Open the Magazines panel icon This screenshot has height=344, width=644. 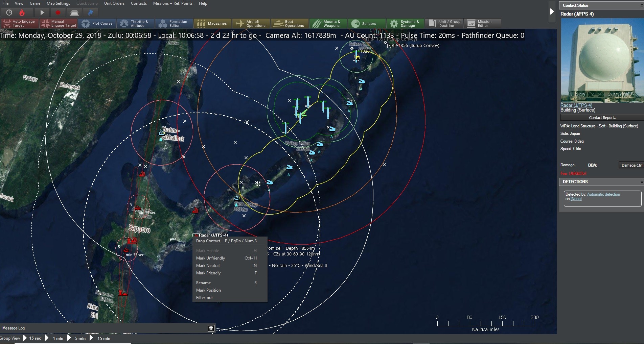(x=212, y=23)
